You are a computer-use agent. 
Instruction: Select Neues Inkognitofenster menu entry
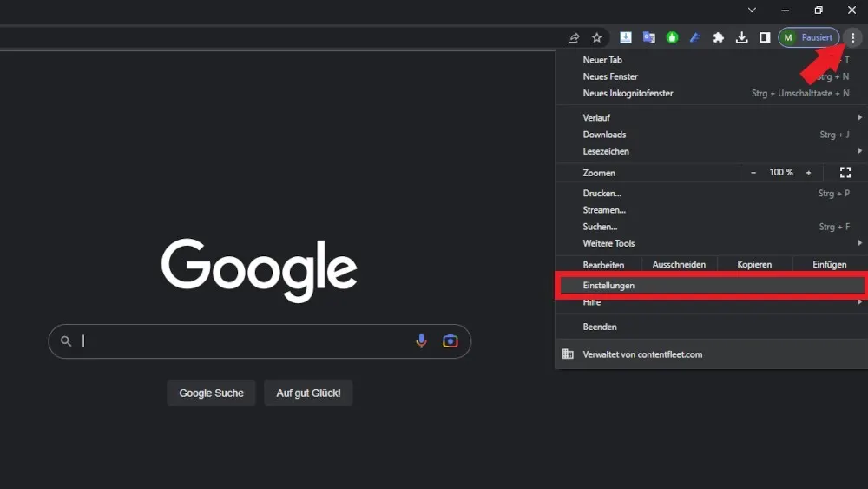pos(628,93)
